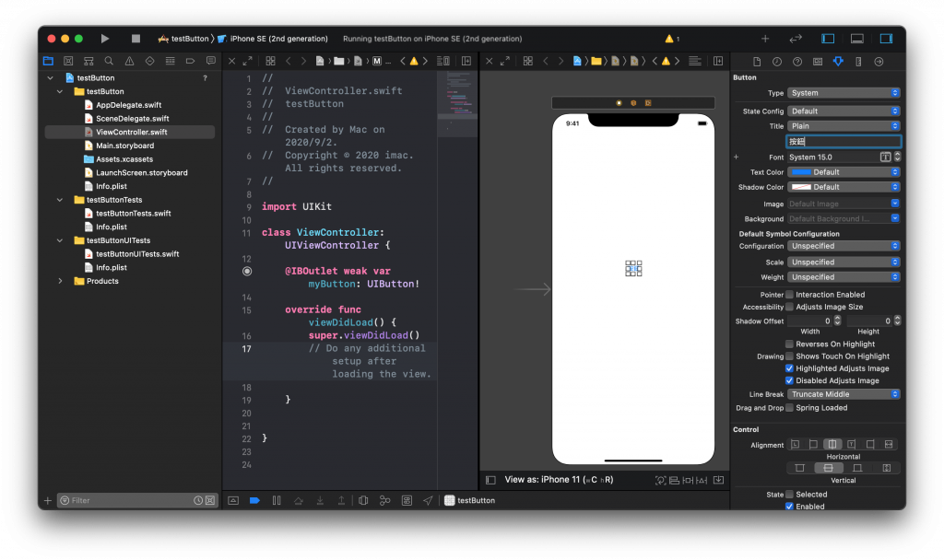The width and height of the screenshot is (944, 560).
Task: Collapse the testButton project root
Action: coord(51,78)
